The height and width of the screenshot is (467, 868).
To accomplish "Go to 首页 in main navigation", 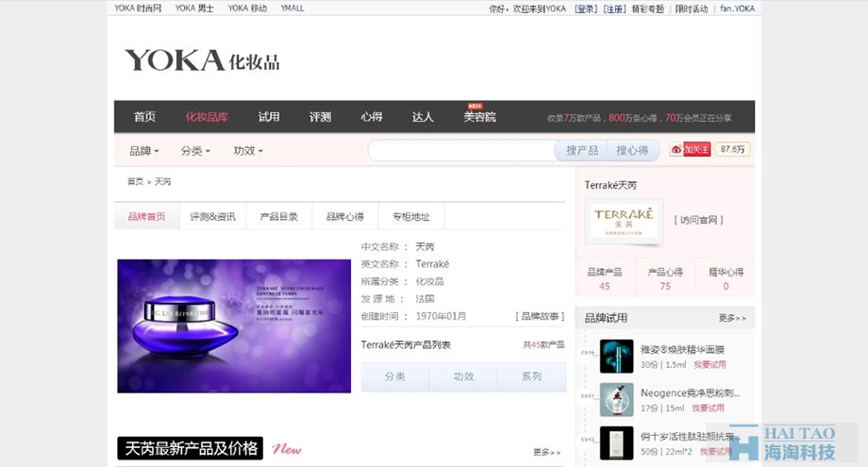I will (144, 117).
